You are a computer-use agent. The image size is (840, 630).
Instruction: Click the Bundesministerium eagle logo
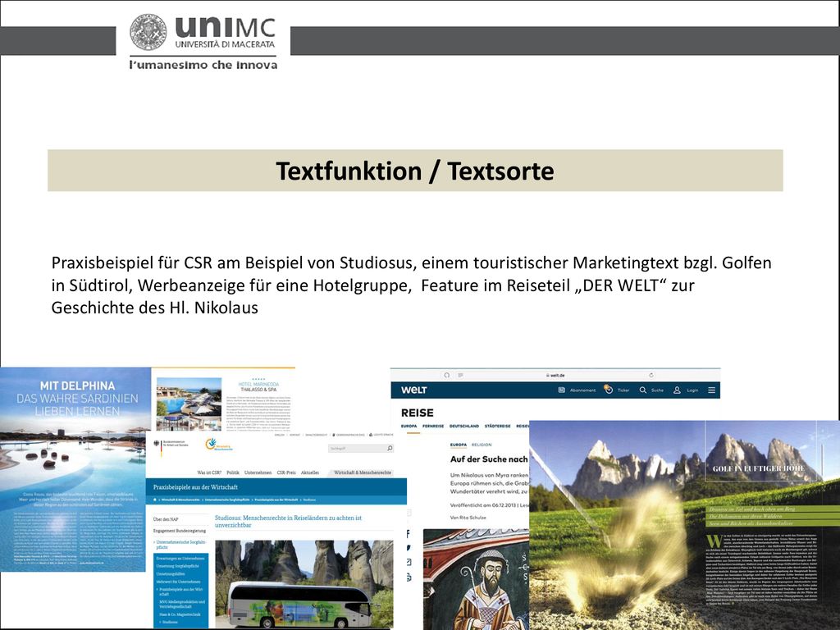(x=157, y=444)
